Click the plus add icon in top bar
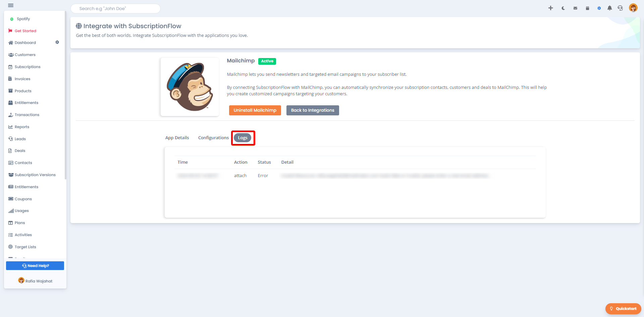 point(550,8)
